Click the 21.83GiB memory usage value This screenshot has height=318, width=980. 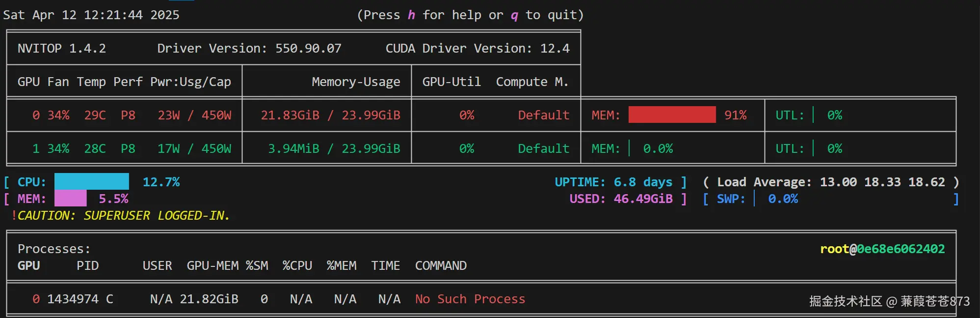pos(290,115)
